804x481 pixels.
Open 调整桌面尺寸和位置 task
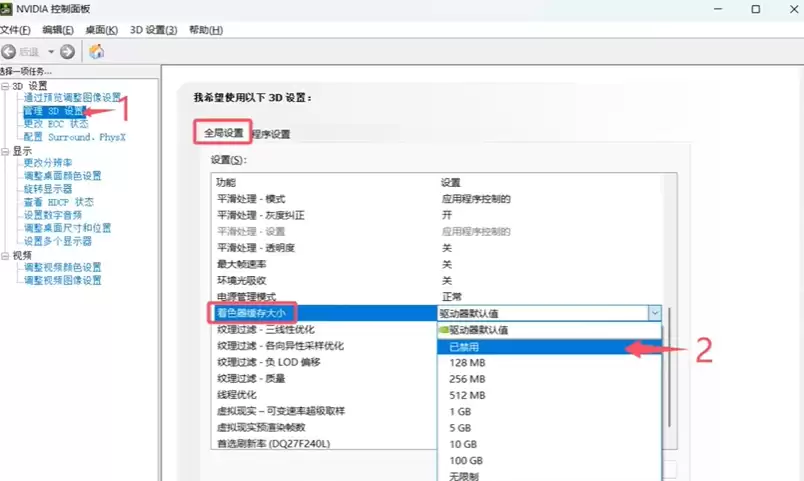68,228
